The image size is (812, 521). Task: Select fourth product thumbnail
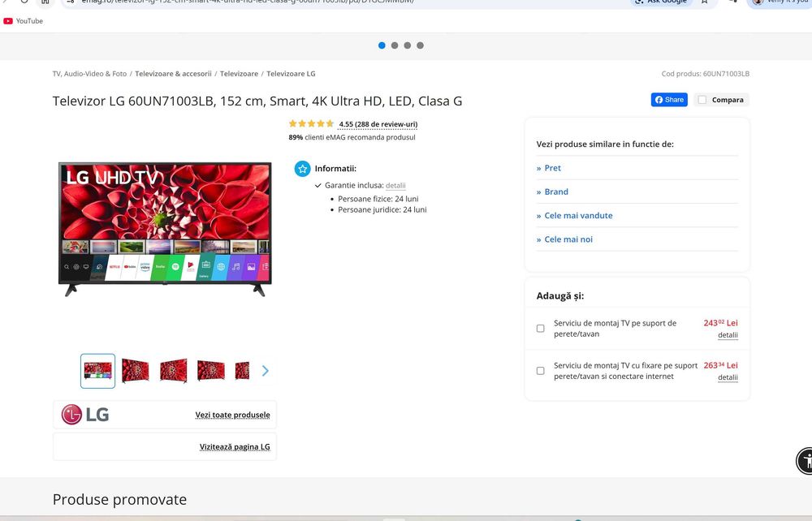click(x=211, y=371)
